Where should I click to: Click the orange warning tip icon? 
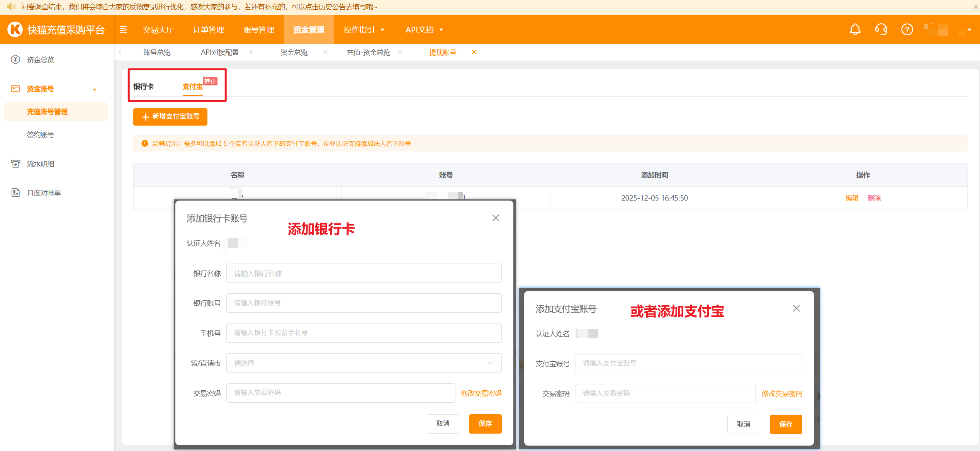(x=145, y=143)
